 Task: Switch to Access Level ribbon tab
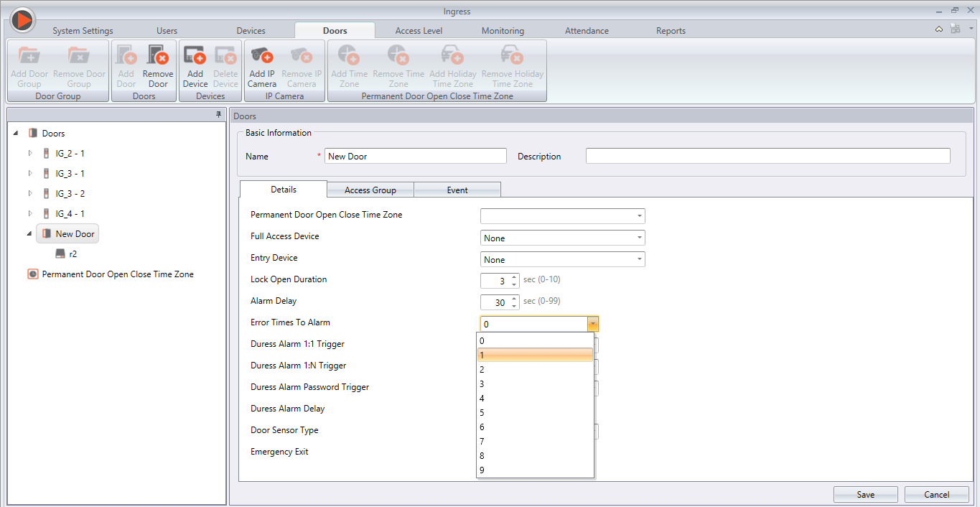pyautogui.click(x=419, y=31)
